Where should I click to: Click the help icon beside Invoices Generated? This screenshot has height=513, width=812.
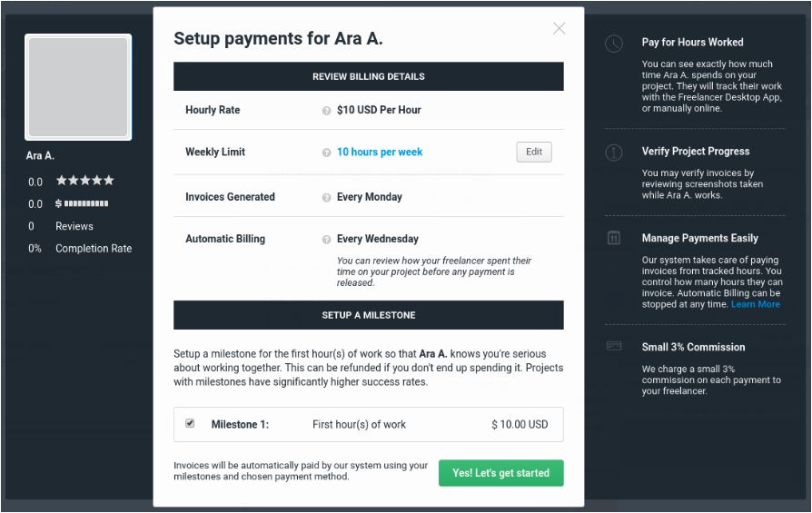pos(326,197)
